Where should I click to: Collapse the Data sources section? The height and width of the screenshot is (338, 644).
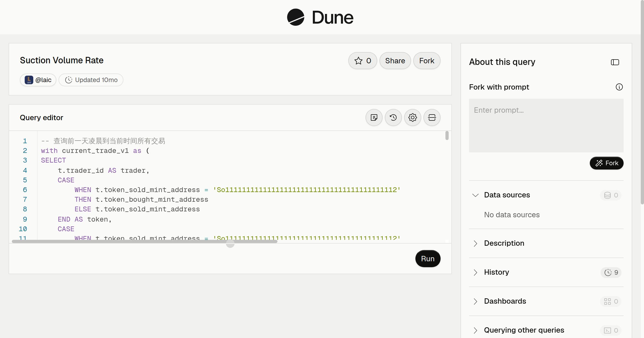click(475, 195)
